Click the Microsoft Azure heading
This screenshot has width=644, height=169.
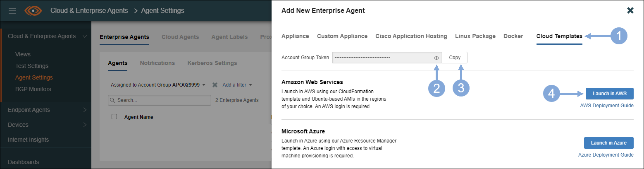(303, 131)
